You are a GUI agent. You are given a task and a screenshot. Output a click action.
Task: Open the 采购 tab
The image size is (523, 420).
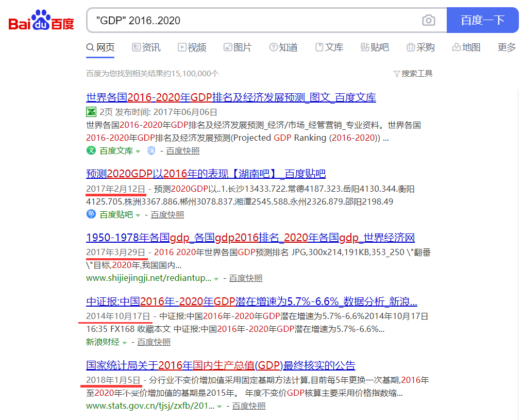click(420, 47)
